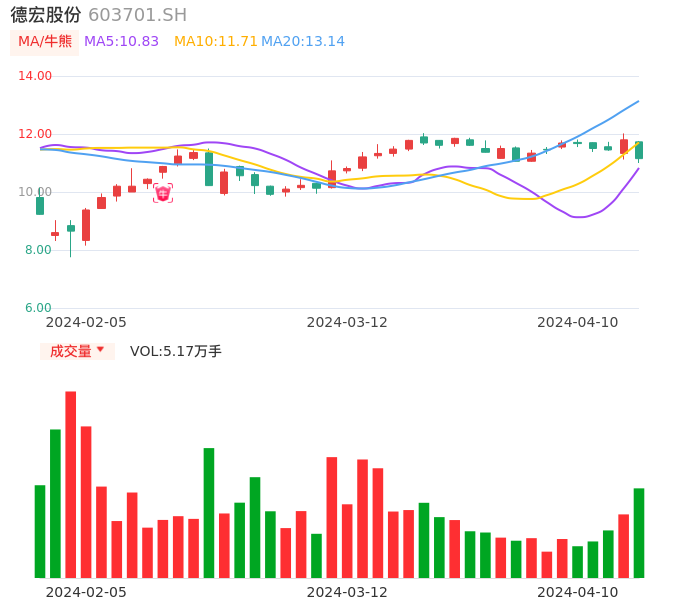Select the rightmost green volume bar
Image resolution: width=686 pixels, height=606 pixels.
[639, 532]
